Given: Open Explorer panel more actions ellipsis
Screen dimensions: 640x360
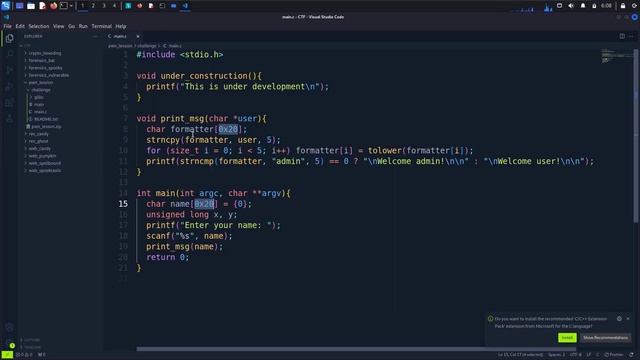Looking at the screenshot, I should (x=96, y=36).
